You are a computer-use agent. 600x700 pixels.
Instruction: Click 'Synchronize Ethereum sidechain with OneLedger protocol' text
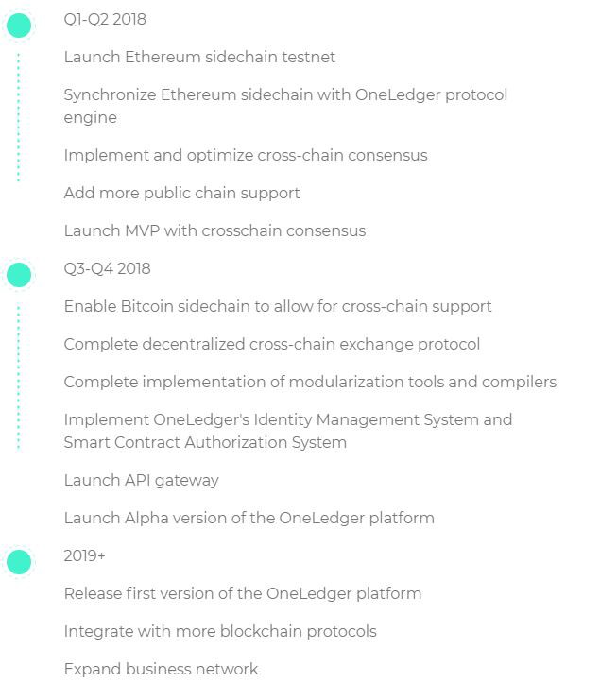(285, 95)
